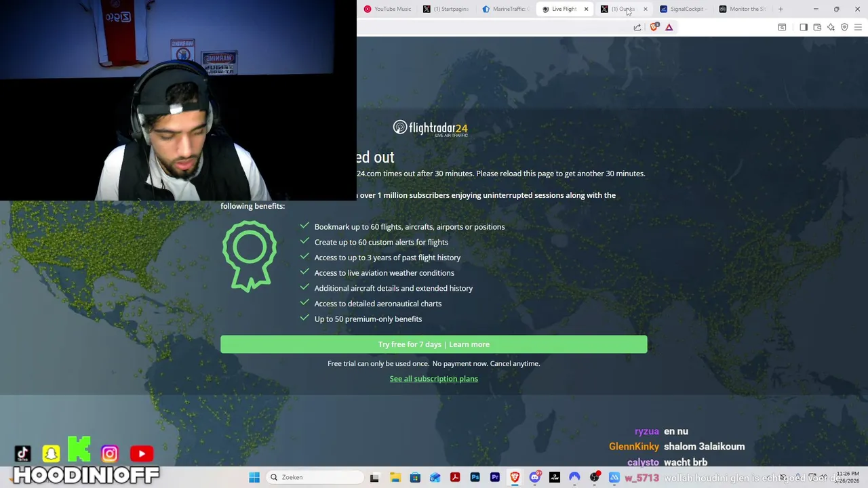Open Microsoft Store from taskbar
This screenshot has width=868, height=488.
point(415,477)
